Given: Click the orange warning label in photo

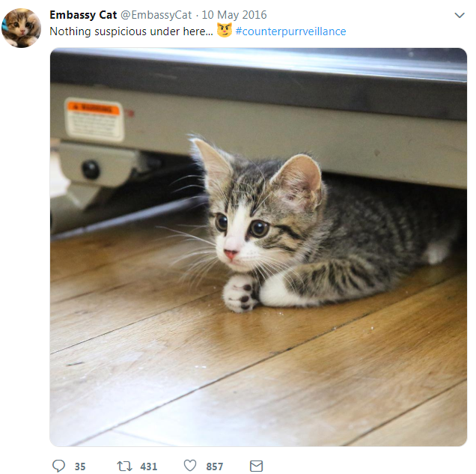Looking at the screenshot, I should click(x=94, y=119).
